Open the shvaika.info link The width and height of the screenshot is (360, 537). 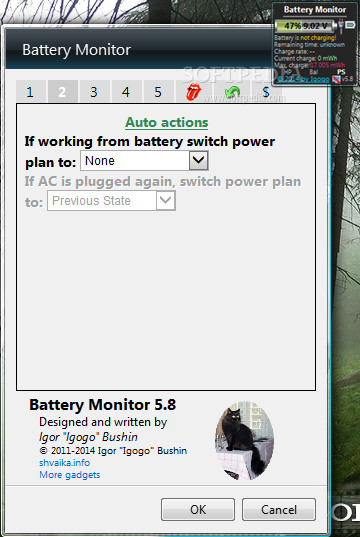[64, 463]
